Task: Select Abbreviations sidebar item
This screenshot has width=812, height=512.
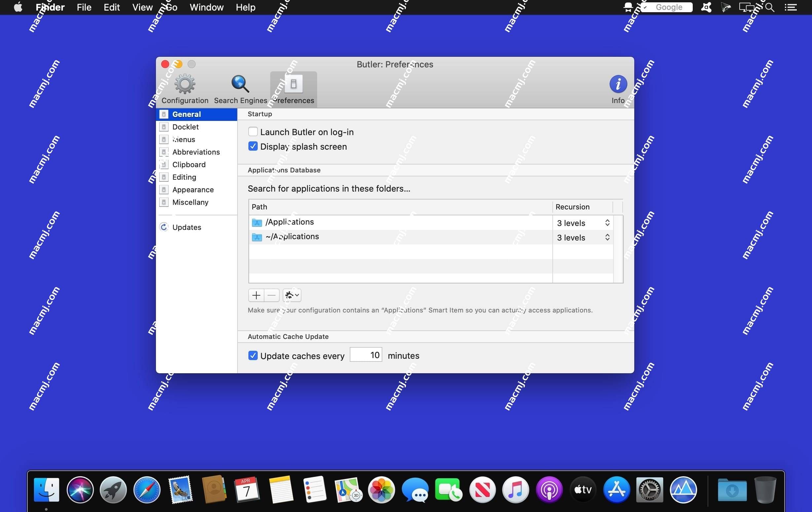Action: click(x=196, y=152)
